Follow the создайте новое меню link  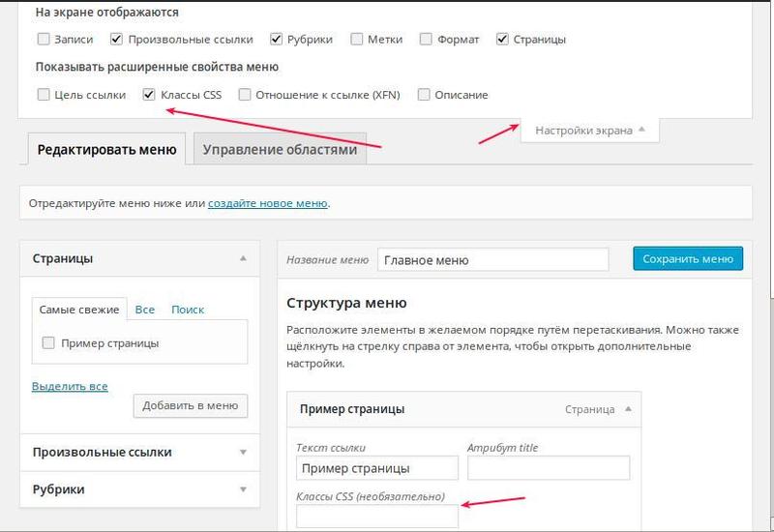point(267,204)
